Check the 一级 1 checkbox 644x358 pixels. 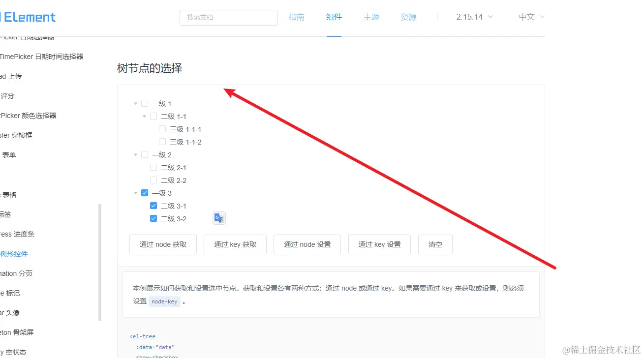(145, 104)
